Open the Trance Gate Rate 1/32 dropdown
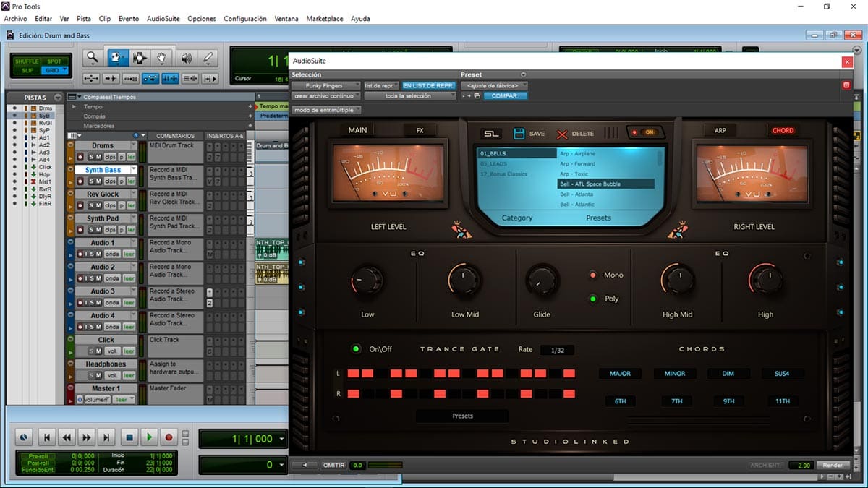 click(557, 350)
